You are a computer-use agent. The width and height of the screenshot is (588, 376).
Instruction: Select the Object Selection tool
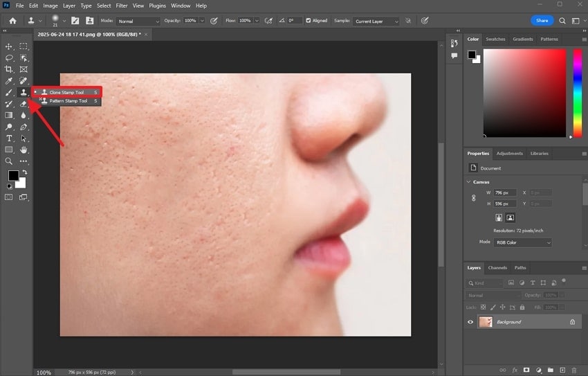point(24,57)
